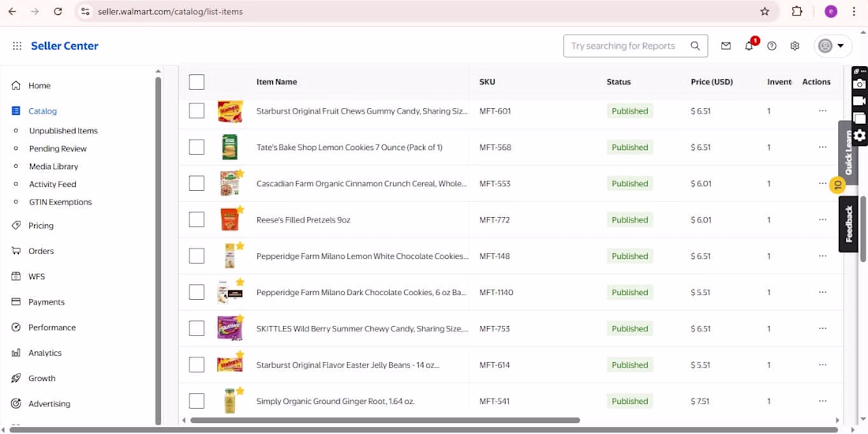Open the Orders section in sidebar
This screenshot has width=868, height=434.
pyautogui.click(x=41, y=251)
